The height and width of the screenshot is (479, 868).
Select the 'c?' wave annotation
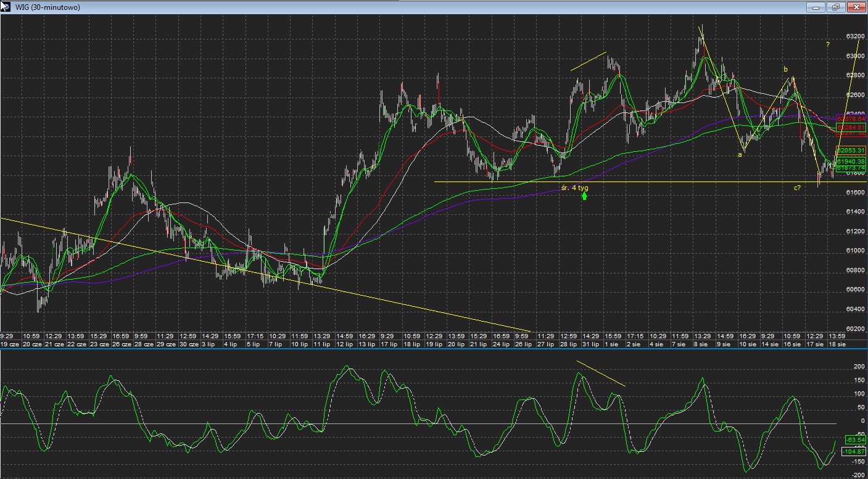tap(797, 187)
